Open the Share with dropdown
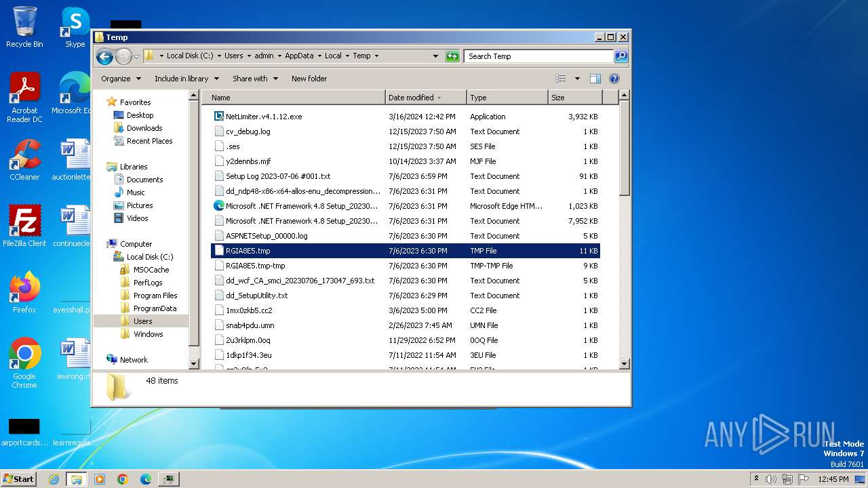This screenshot has height=488, width=868. point(255,79)
